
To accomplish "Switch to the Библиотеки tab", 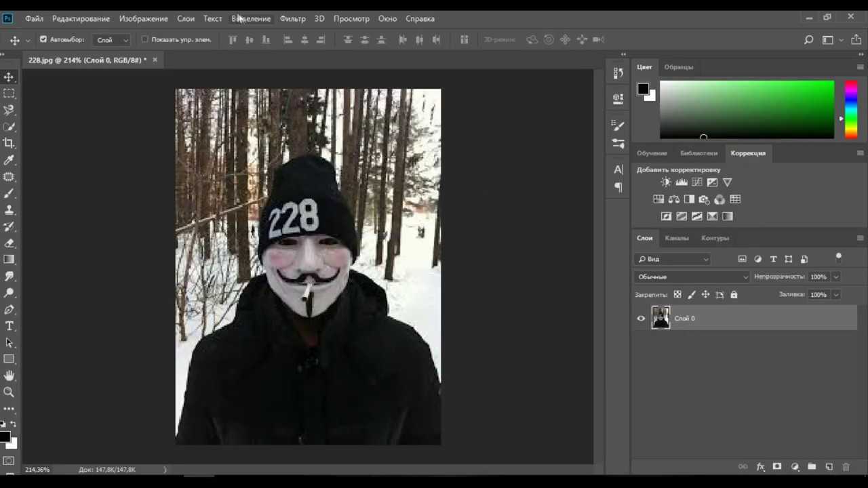I will pos(698,153).
